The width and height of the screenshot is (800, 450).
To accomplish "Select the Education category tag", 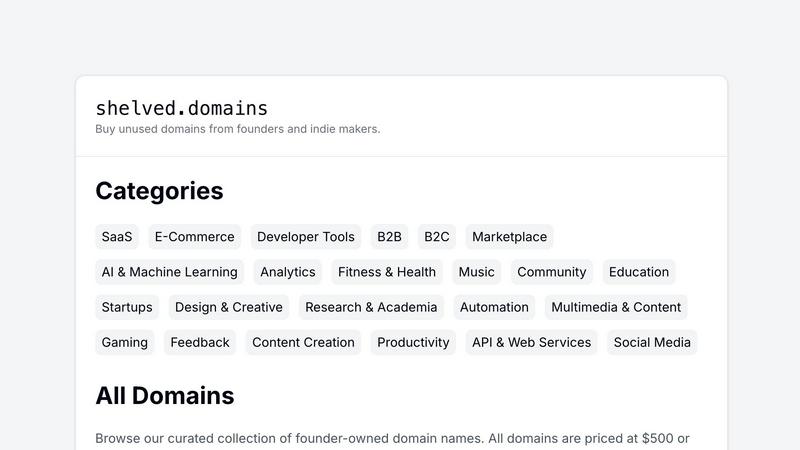I will pos(639,272).
